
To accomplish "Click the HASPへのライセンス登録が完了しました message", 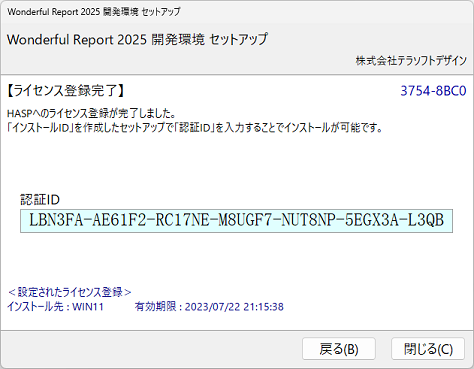I will 91,113.
